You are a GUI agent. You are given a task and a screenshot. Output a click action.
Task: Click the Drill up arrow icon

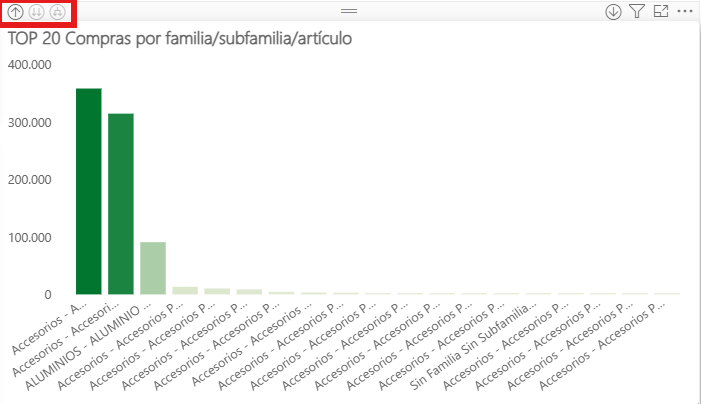click(16, 12)
